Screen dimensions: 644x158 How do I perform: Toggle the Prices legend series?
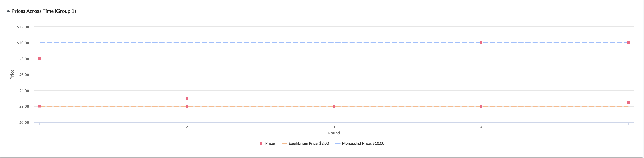pyautogui.click(x=267, y=143)
